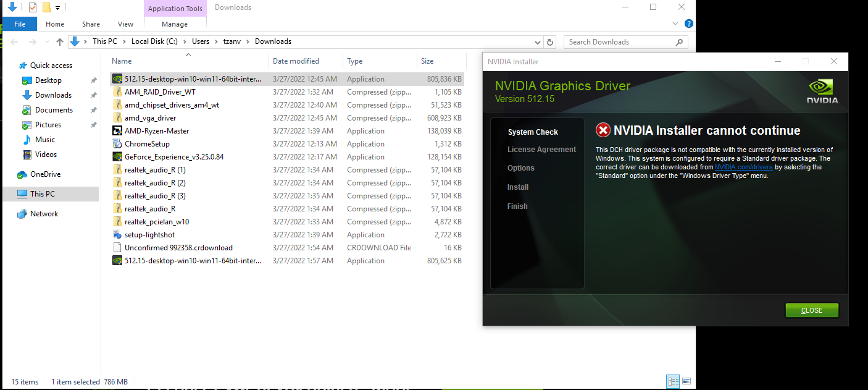Screen dimensions: 868x390
Task: Click 'Local Disk (C:)' in the address path
Action: tap(155, 41)
